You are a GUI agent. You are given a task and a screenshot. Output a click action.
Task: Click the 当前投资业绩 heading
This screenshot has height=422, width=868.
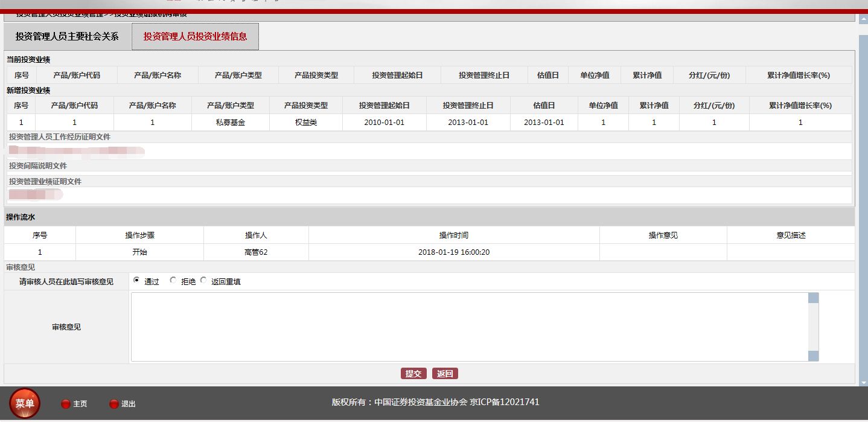(x=28, y=60)
